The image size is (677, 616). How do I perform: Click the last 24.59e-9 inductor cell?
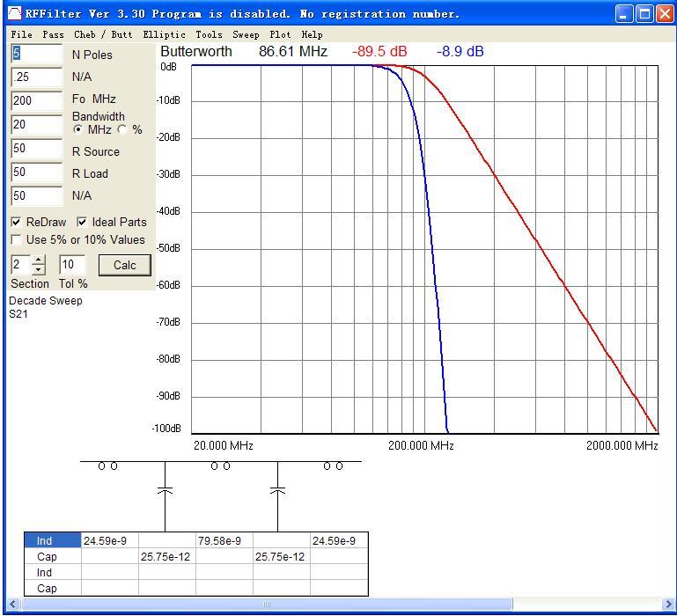pos(339,541)
